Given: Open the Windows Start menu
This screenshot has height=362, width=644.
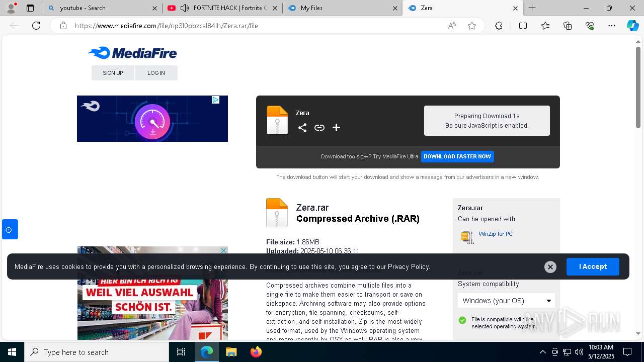Looking at the screenshot, I should click(x=12, y=352).
